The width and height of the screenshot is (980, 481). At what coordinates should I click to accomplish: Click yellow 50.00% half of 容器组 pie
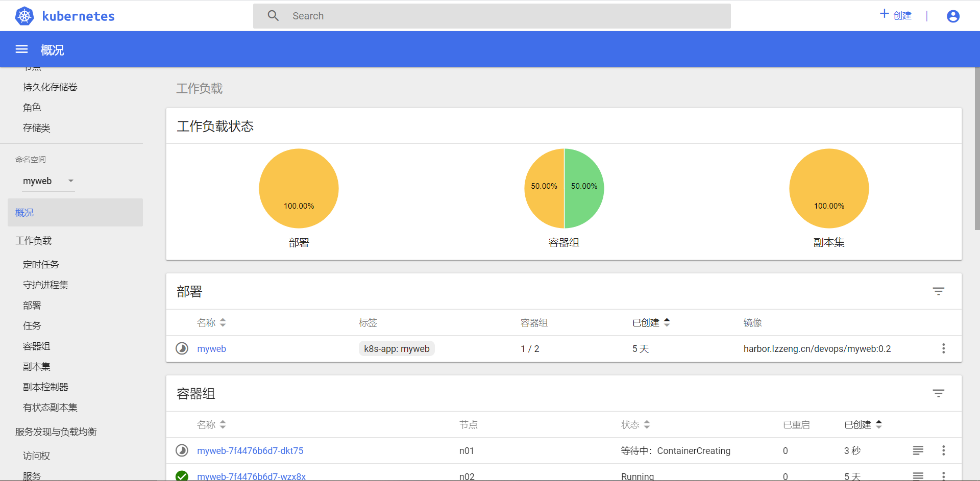click(544, 188)
